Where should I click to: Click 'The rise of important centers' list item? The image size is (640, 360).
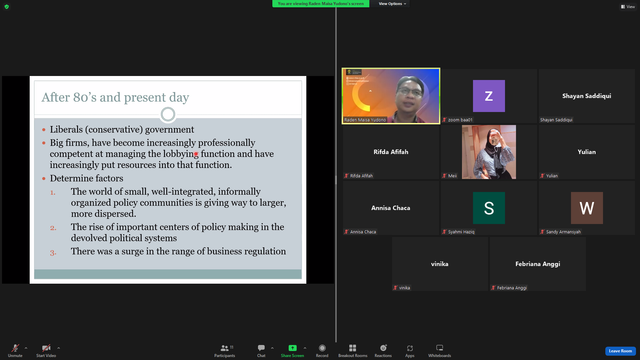click(x=178, y=232)
